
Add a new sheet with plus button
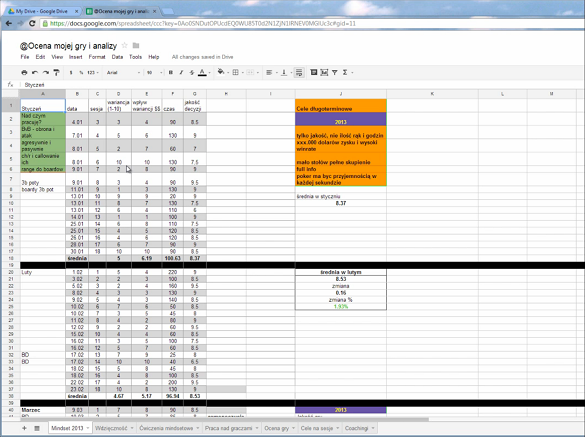[25, 428]
